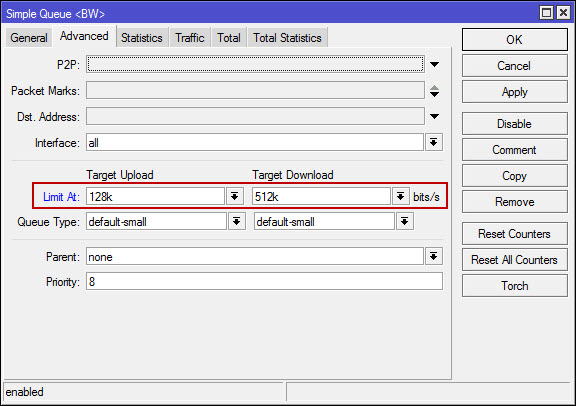Viewport: 576px width, 406px height.
Task: Open upload Queue Type dropdown
Action: pyautogui.click(x=237, y=221)
